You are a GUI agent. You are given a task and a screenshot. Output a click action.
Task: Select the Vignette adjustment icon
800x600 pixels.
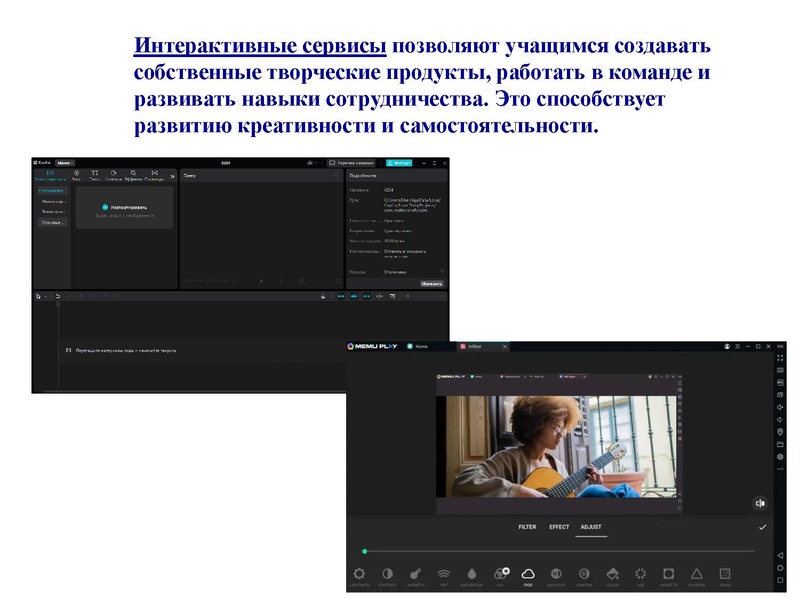(668, 572)
